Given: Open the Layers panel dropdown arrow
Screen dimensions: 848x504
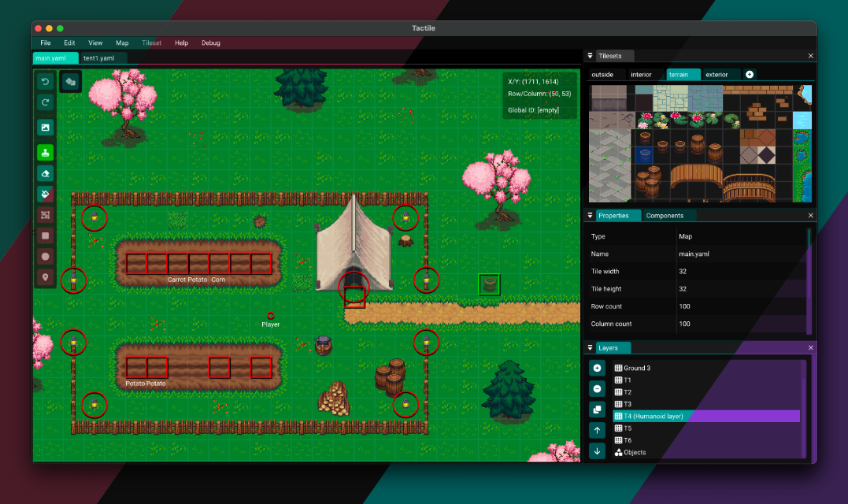Looking at the screenshot, I should [x=590, y=348].
